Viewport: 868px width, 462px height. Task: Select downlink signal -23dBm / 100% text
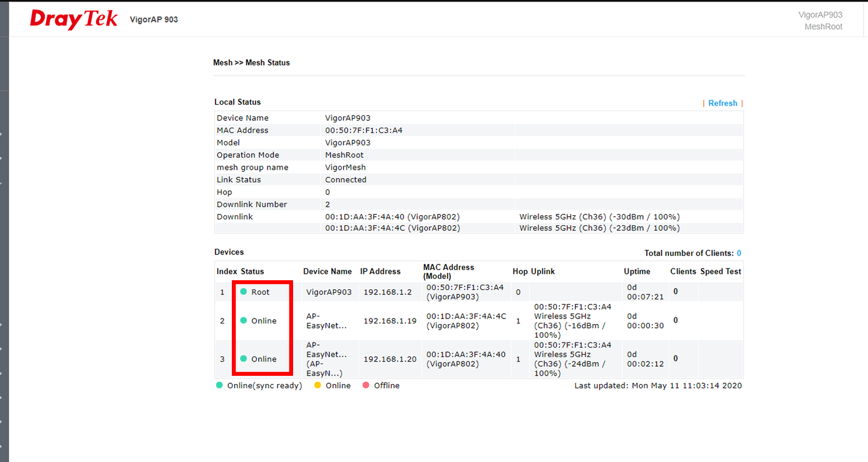(644, 228)
